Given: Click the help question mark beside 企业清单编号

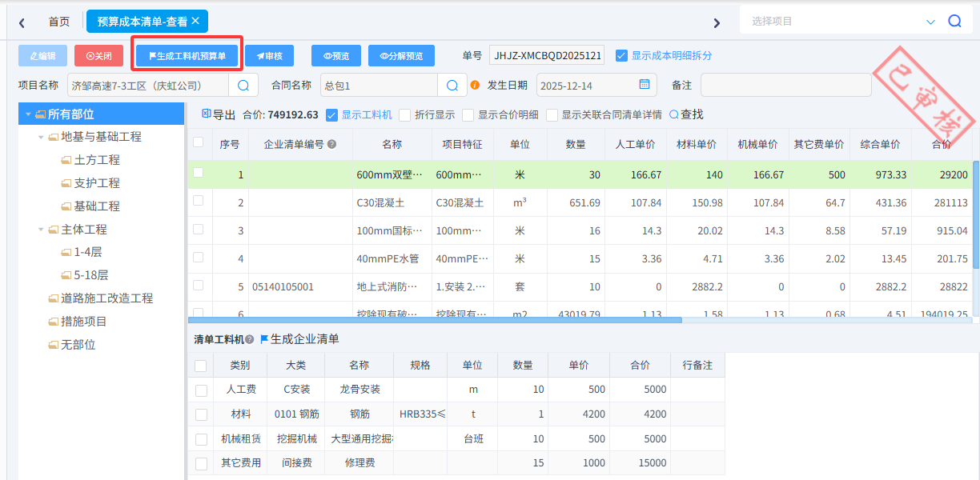Looking at the screenshot, I should click(330, 144).
